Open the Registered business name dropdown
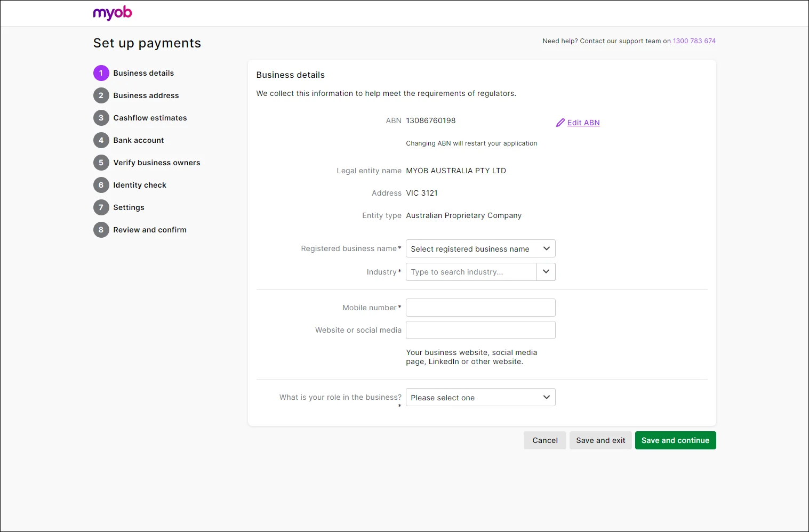 click(480, 248)
